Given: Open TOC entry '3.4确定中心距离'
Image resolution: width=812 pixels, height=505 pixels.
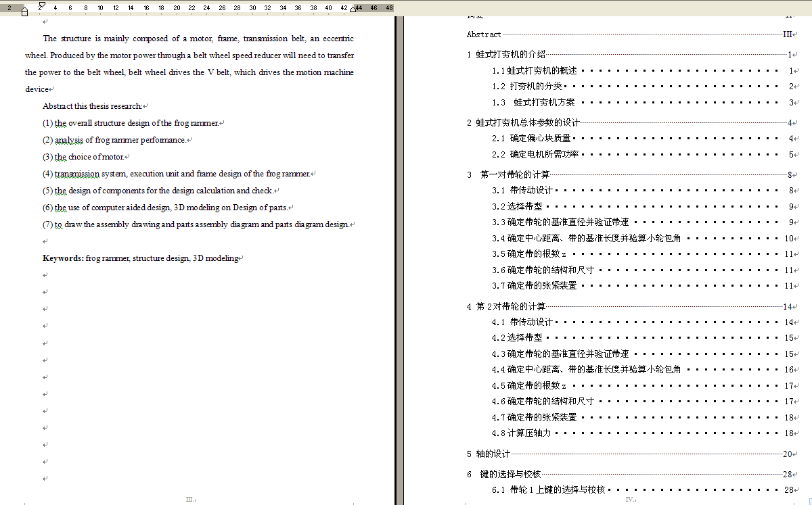Looking at the screenshot, I should [x=644, y=239].
